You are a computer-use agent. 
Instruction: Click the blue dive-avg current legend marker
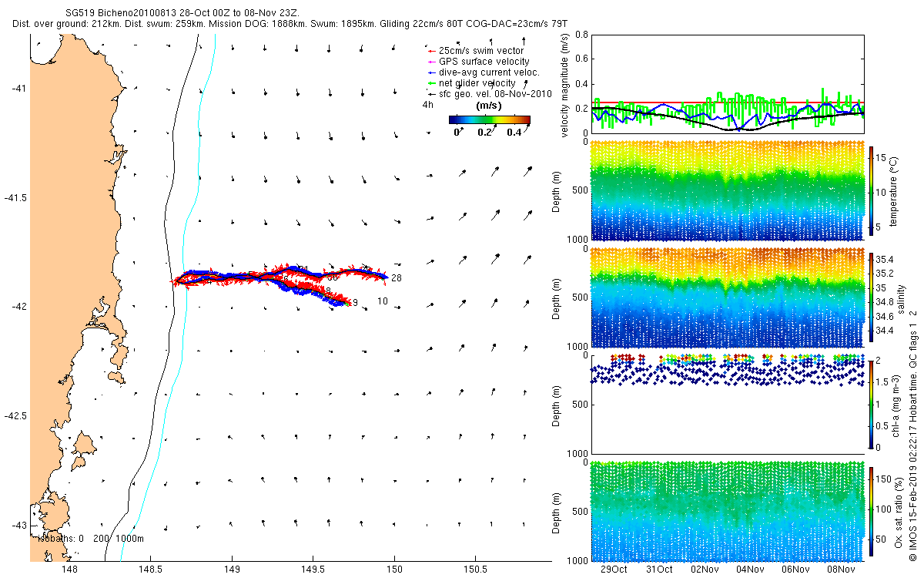click(430, 72)
